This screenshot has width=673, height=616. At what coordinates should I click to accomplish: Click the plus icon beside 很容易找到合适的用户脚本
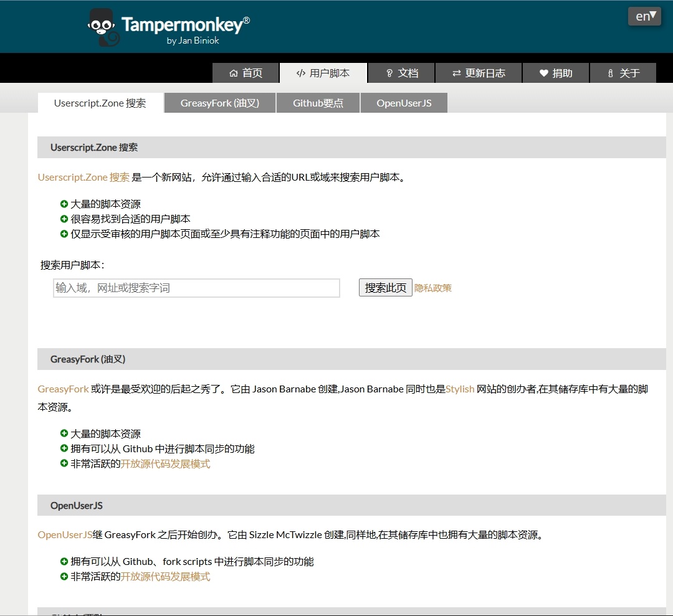point(64,219)
